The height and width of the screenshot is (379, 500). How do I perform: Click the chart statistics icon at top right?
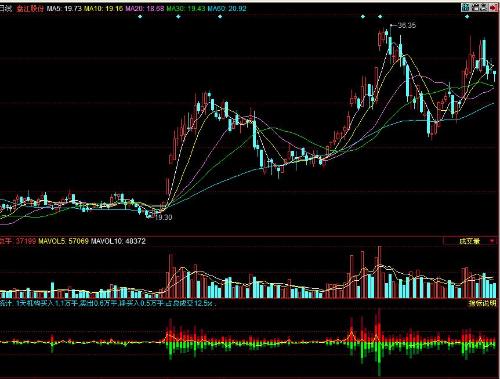465,8
